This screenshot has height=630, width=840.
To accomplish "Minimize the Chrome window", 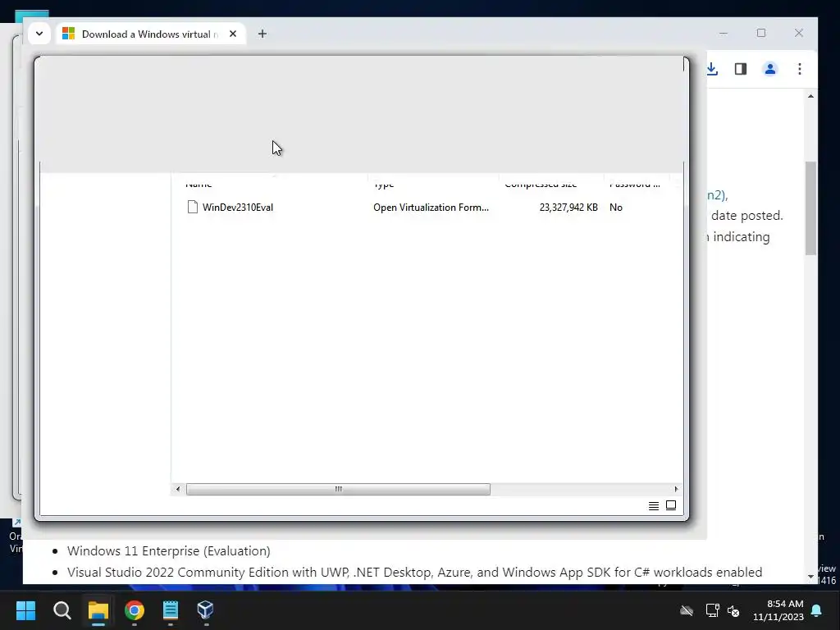I will (724, 33).
